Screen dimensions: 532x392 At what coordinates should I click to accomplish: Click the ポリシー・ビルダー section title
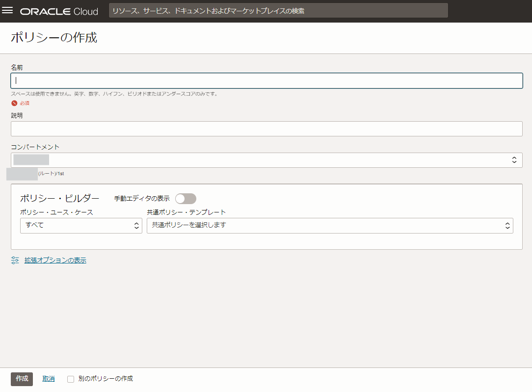60,198
